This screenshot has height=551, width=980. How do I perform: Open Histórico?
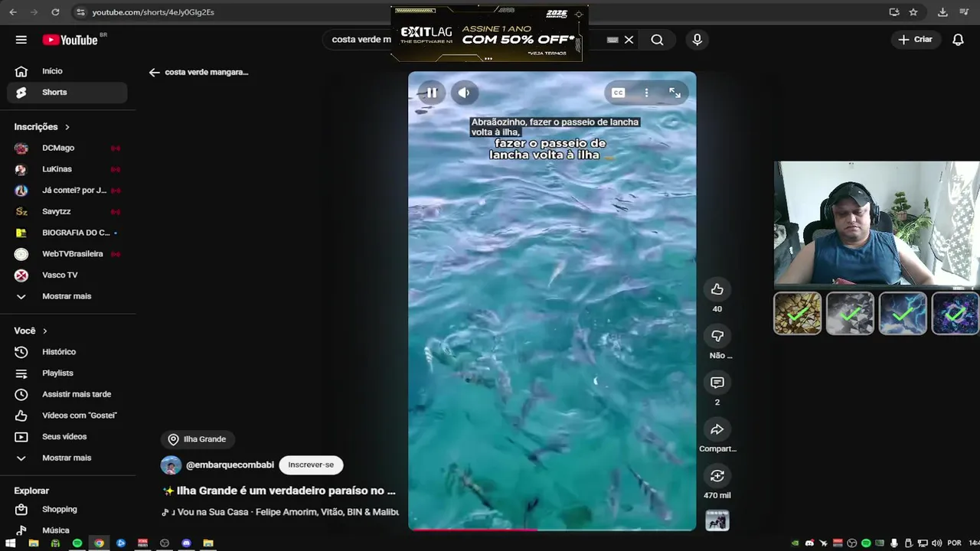coord(67,352)
